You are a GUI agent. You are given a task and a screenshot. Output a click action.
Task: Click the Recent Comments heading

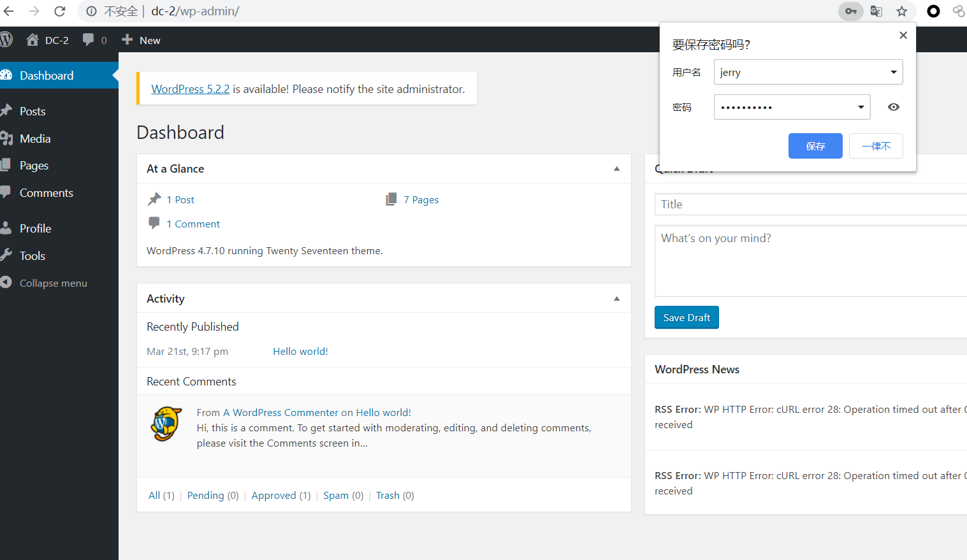191,382
